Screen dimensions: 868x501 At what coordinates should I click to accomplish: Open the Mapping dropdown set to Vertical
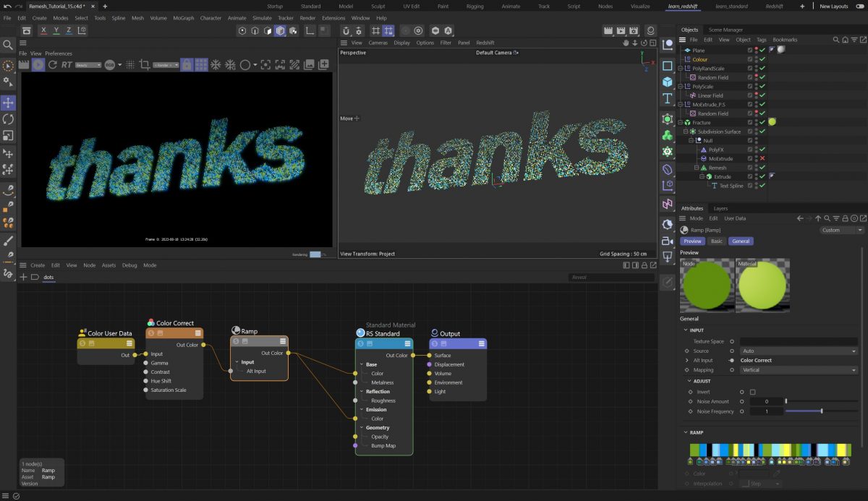click(x=799, y=370)
